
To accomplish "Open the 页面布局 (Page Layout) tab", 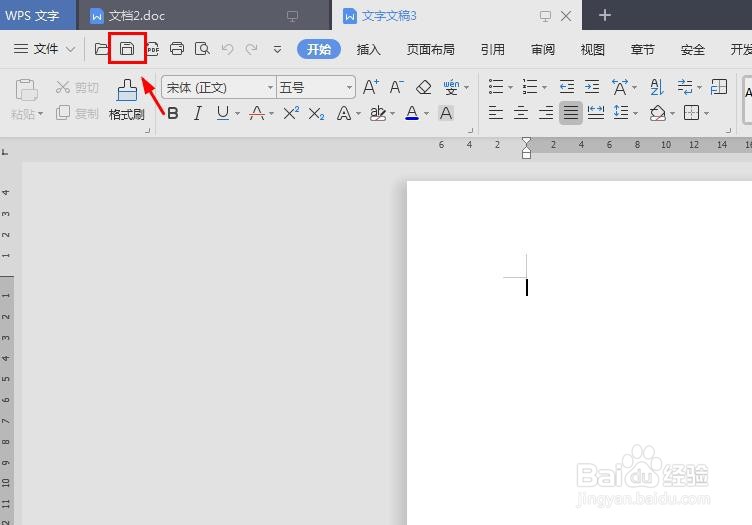I will click(431, 49).
